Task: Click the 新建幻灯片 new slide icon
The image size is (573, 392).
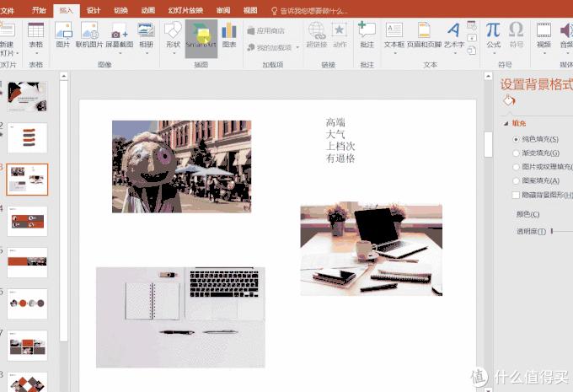Action: tap(8, 30)
